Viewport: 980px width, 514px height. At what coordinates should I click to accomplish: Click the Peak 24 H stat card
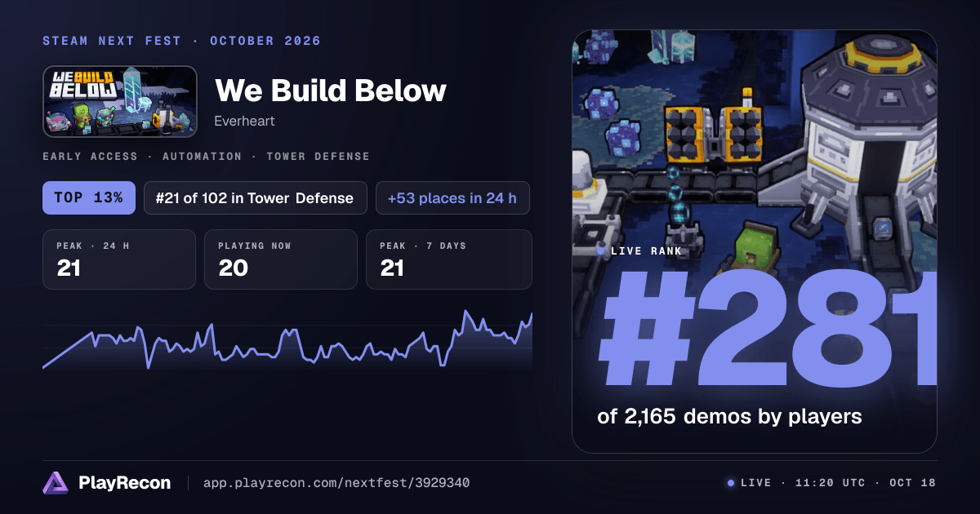tap(119, 259)
